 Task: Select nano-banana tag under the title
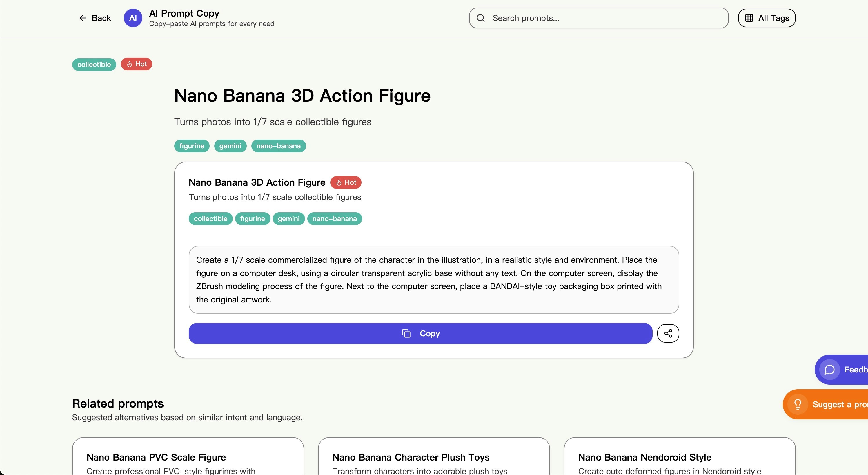278,146
